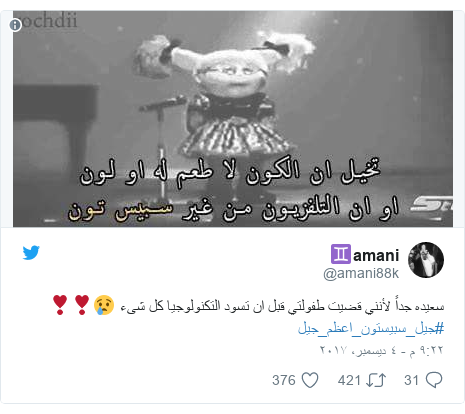Open the @amani88k handle link
This screenshot has height=414, width=465.
pos(361,274)
